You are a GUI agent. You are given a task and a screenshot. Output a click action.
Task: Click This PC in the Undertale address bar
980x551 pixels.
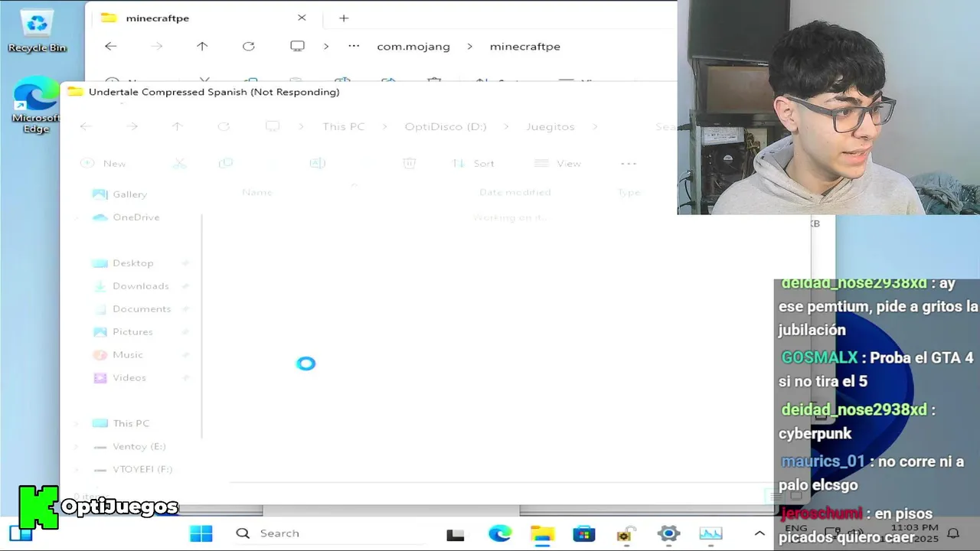coord(344,126)
